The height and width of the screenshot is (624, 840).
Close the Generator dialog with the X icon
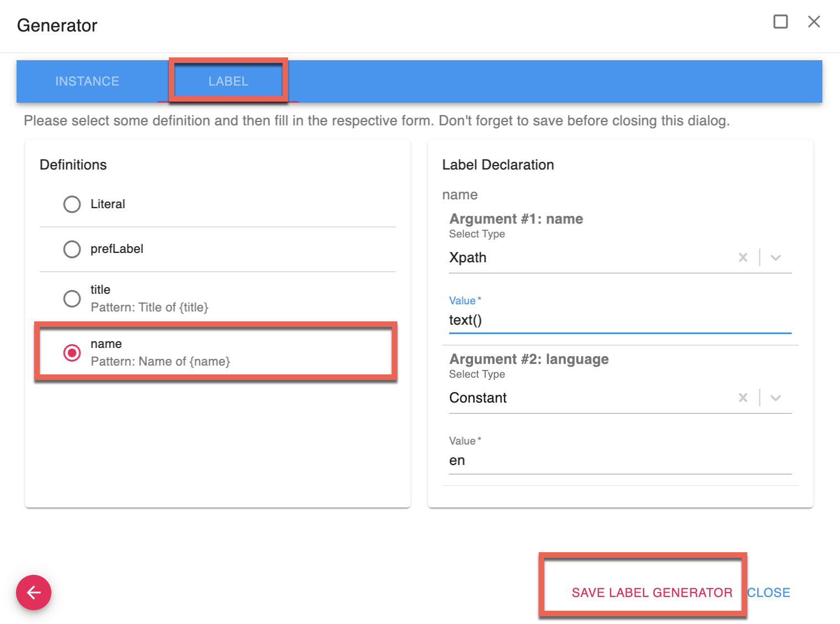tap(814, 22)
